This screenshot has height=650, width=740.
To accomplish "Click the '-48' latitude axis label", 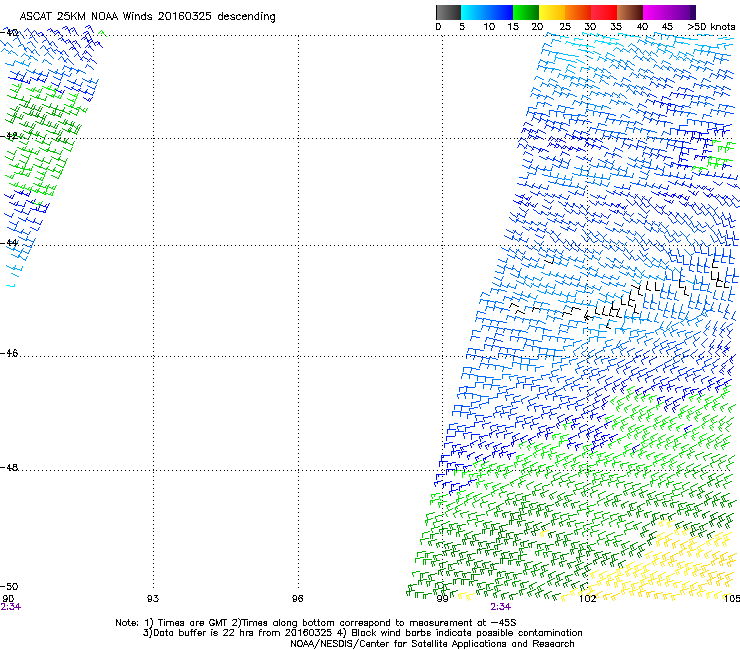I will click(x=9, y=467).
